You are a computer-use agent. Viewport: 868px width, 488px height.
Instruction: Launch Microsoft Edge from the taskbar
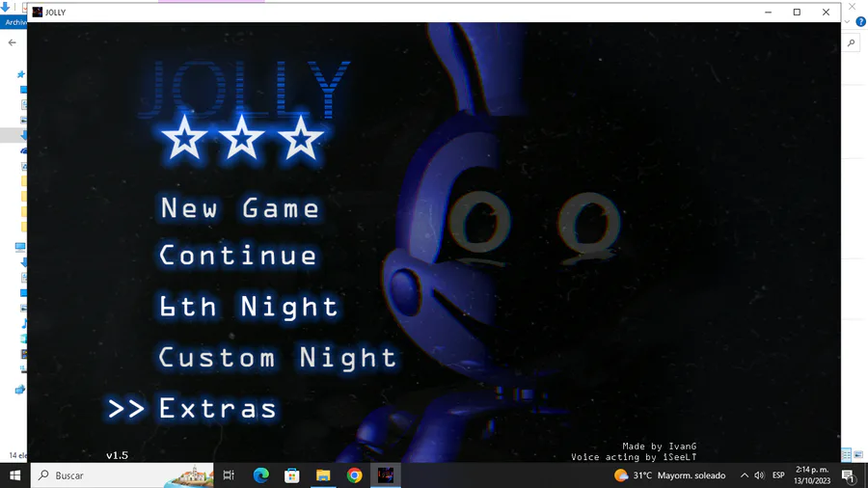click(x=260, y=475)
